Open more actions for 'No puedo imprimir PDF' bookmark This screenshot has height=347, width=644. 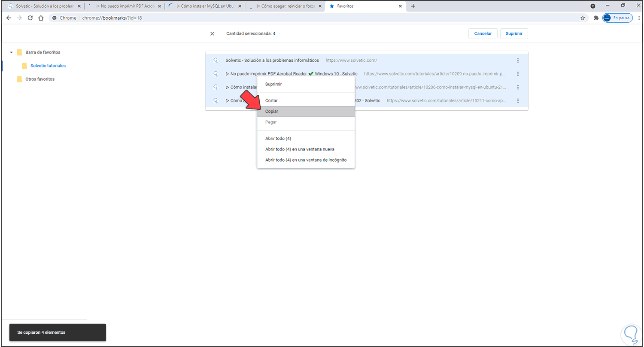[x=518, y=74]
